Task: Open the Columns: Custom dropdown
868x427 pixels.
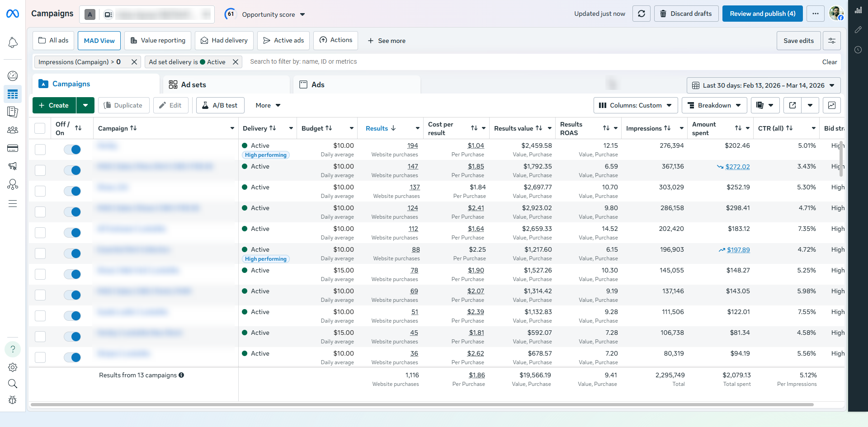Action: (636, 105)
